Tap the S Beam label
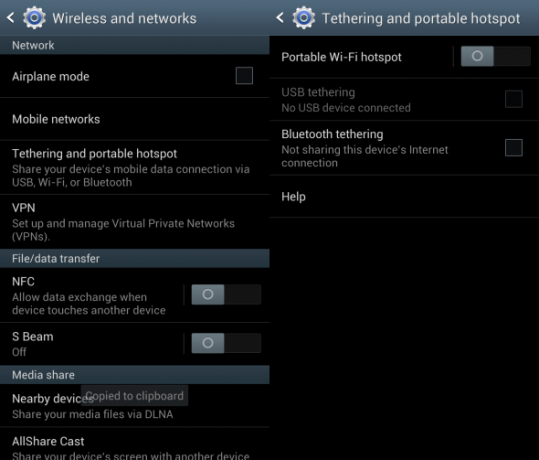 click(33, 337)
